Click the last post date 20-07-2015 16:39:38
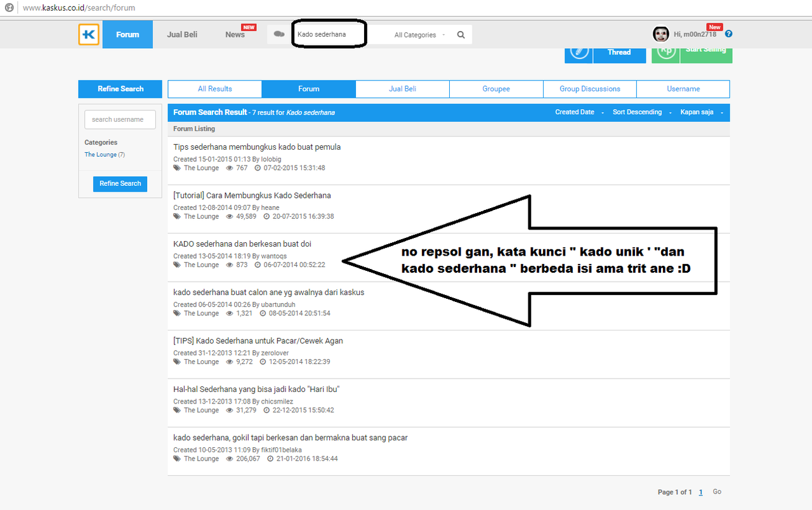The width and height of the screenshot is (812, 510). [x=303, y=216]
